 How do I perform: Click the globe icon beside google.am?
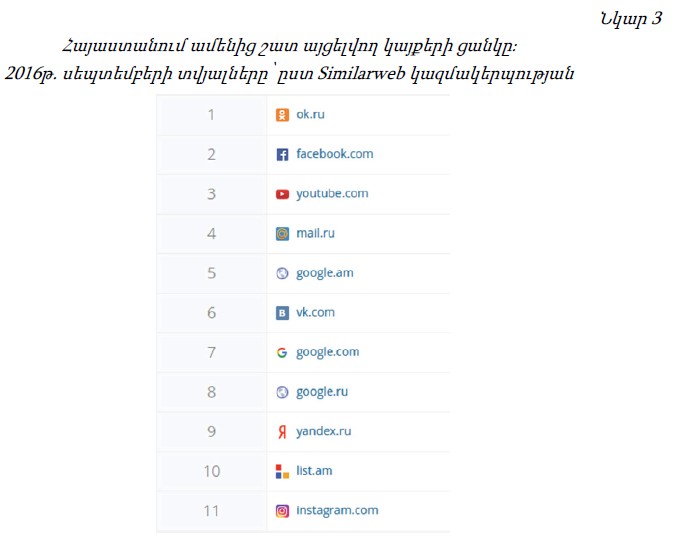282,273
